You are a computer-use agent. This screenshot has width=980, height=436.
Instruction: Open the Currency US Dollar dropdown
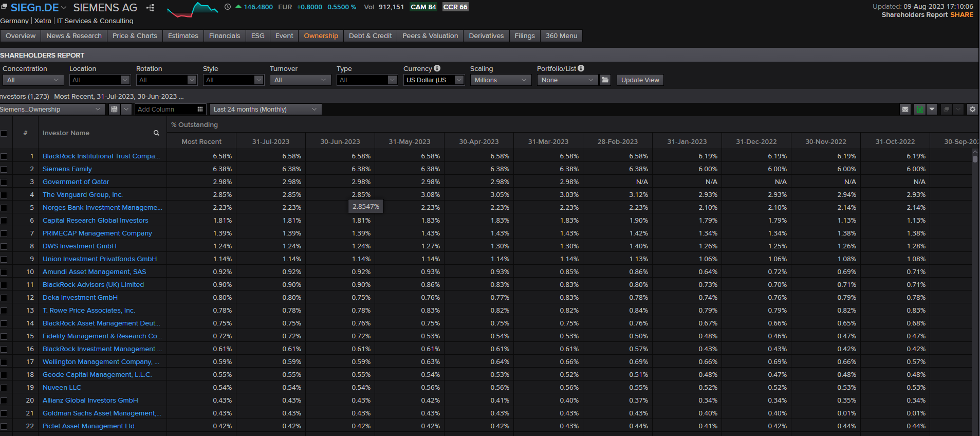click(434, 80)
